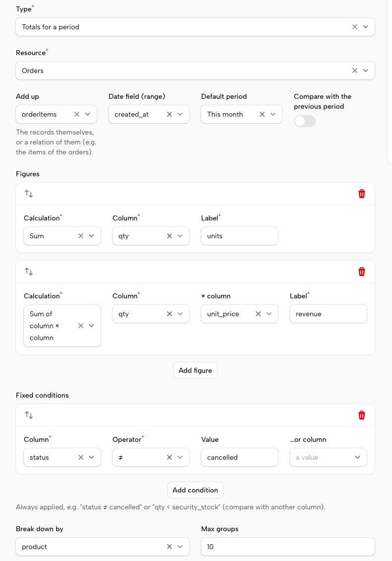This screenshot has height=561, width=392.
Task: Clear the 'orderItems' Add up value
Action: [77, 114]
